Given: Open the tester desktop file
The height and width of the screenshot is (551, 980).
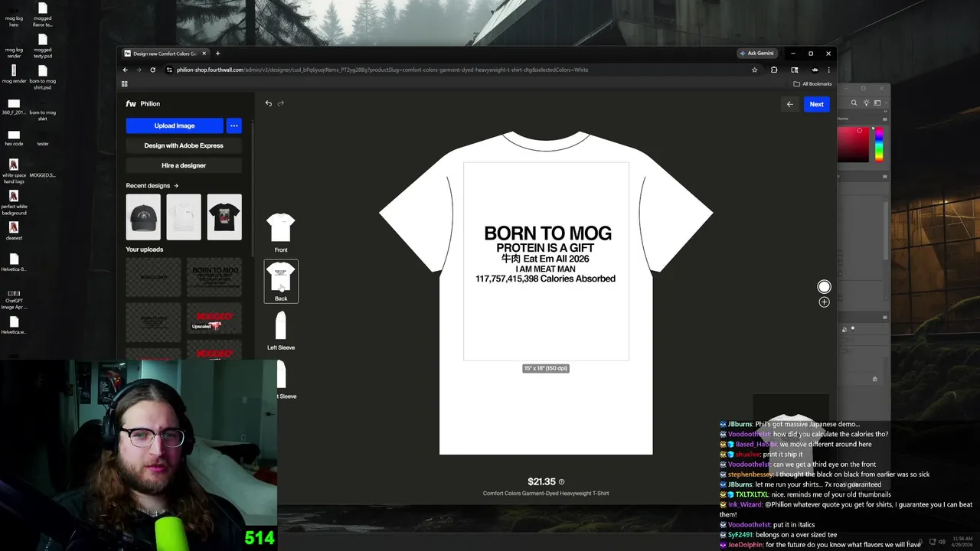Looking at the screenshot, I should tap(43, 138).
